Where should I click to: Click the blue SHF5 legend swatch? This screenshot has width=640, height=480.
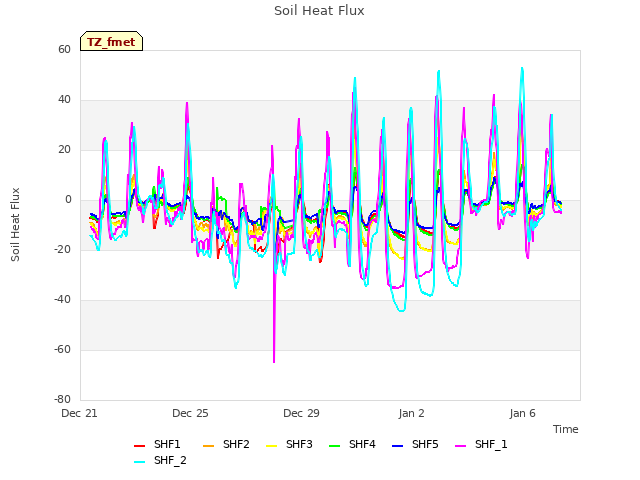coord(397,446)
